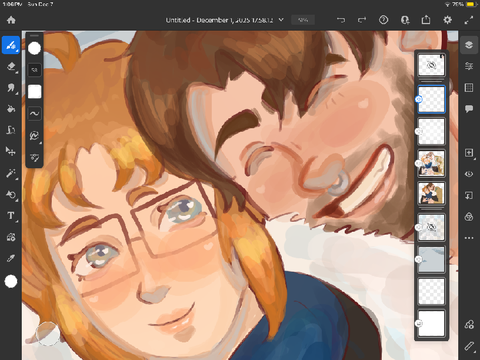Select the group thumbnail showing several characters
Viewport: 480px width, 360px height.
[431, 163]
